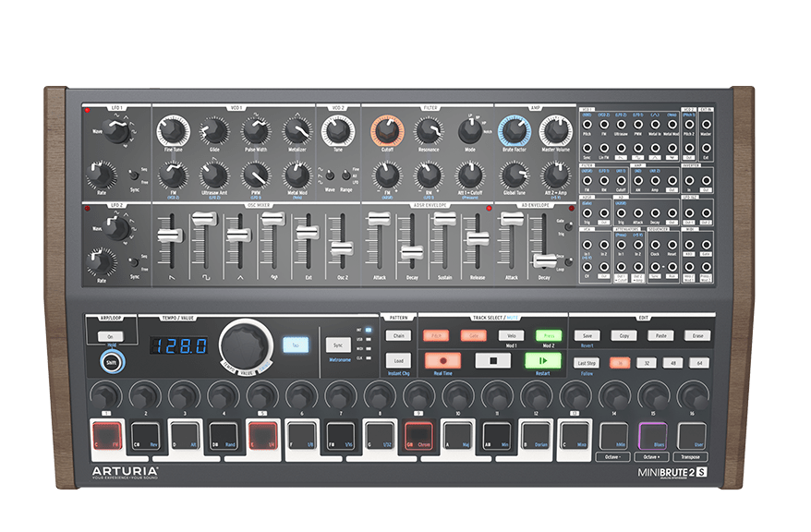Set sequence length with the 48 button

(672, 363)
